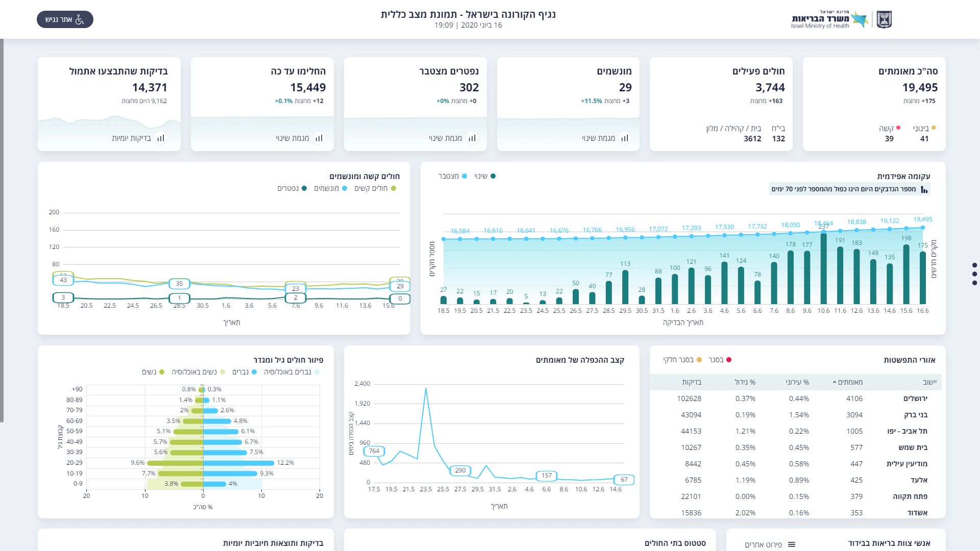980x551 pixels.
Task: Click the trend chart icon under deaths card
Action: 472,138
